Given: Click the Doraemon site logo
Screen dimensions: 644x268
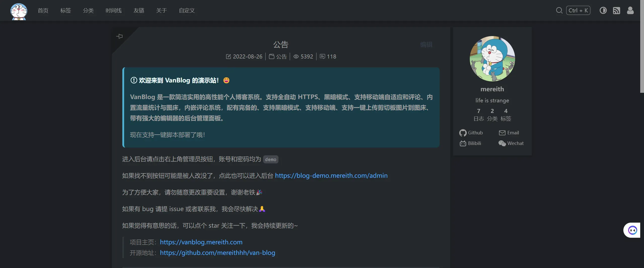Looking at the screenshot, I should [19, 11].
